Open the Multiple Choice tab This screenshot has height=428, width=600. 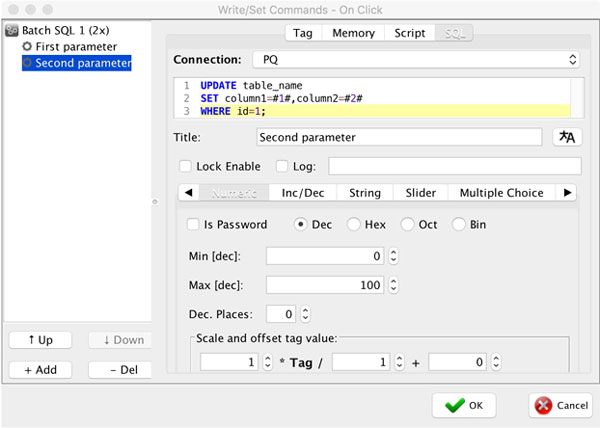tap(501, 193)
